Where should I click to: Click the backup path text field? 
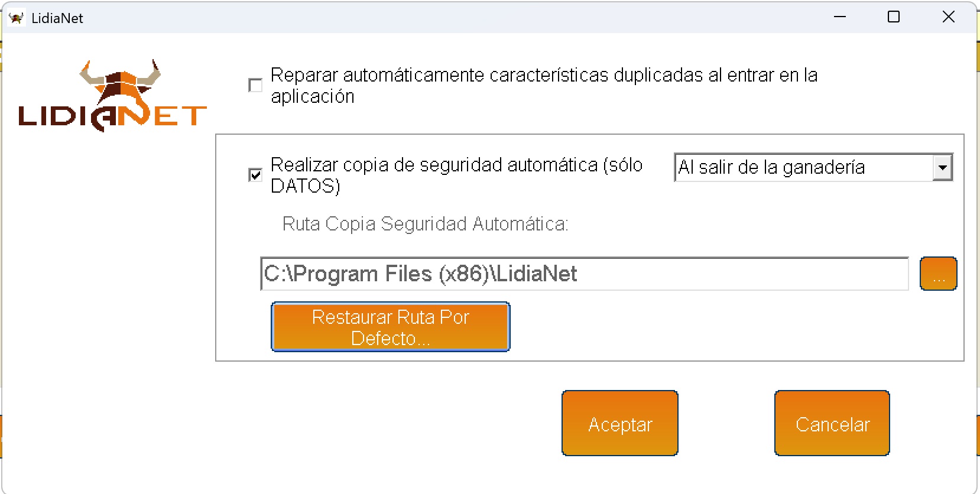click(x=584, y=274)
